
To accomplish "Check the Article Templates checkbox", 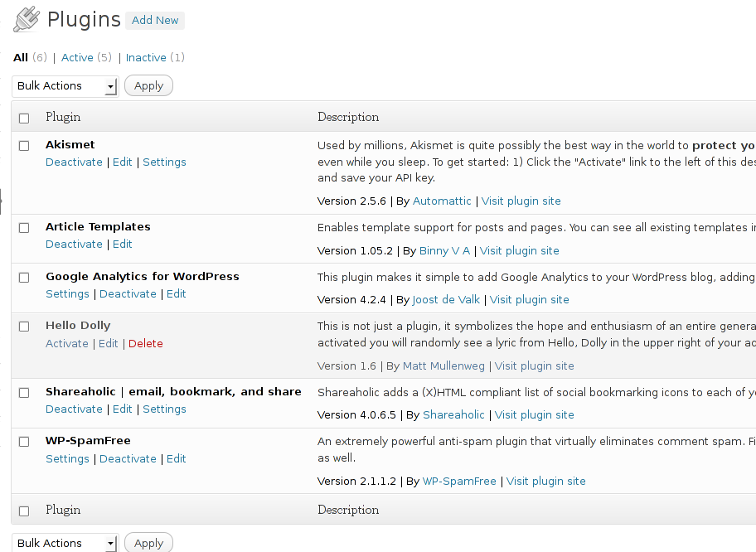I will pyautogui.click(x=24, y=228).
